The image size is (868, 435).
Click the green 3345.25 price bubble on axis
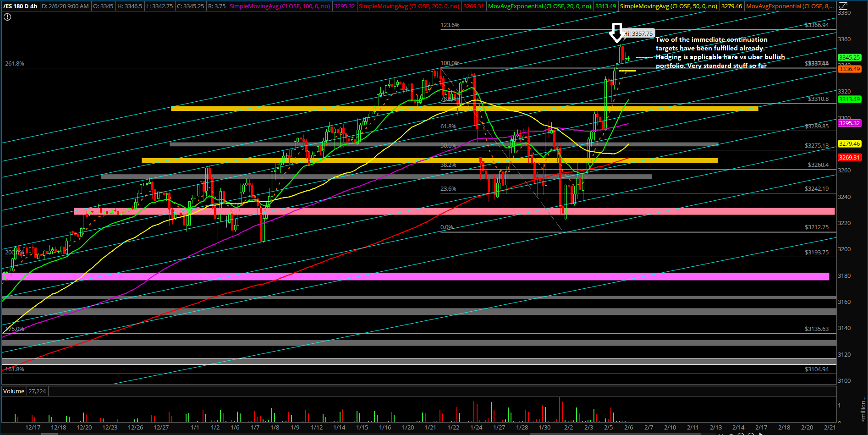pos(849,58)
